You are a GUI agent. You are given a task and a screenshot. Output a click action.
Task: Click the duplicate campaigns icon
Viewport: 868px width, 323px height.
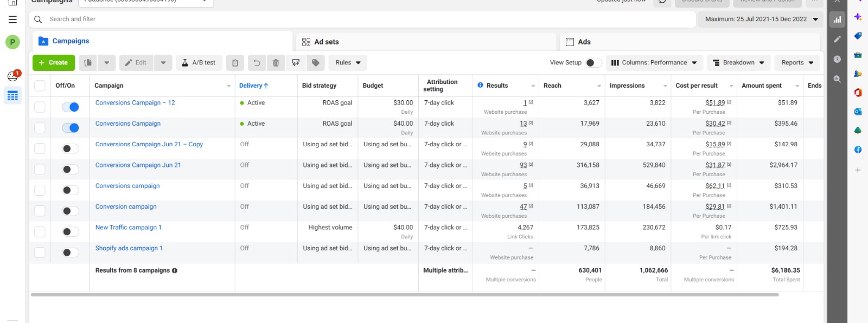point(88,63)
